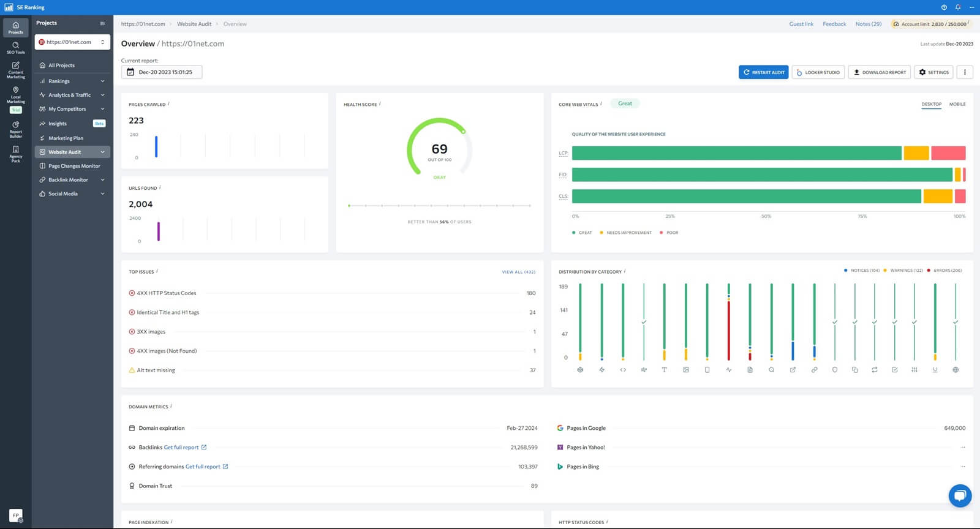Screen dimensions: 980x529
Task: Expand Social Media menu section
Action: click(72, 193)
